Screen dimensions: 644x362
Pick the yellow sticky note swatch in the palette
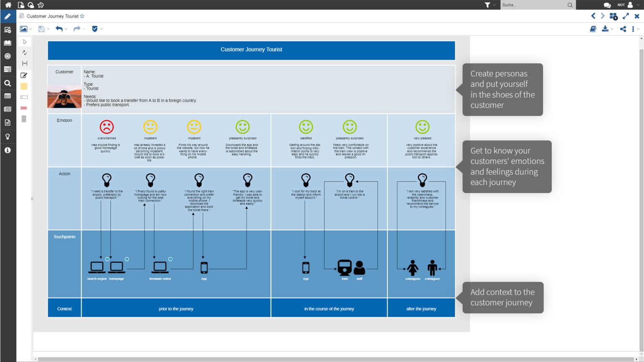24,86
